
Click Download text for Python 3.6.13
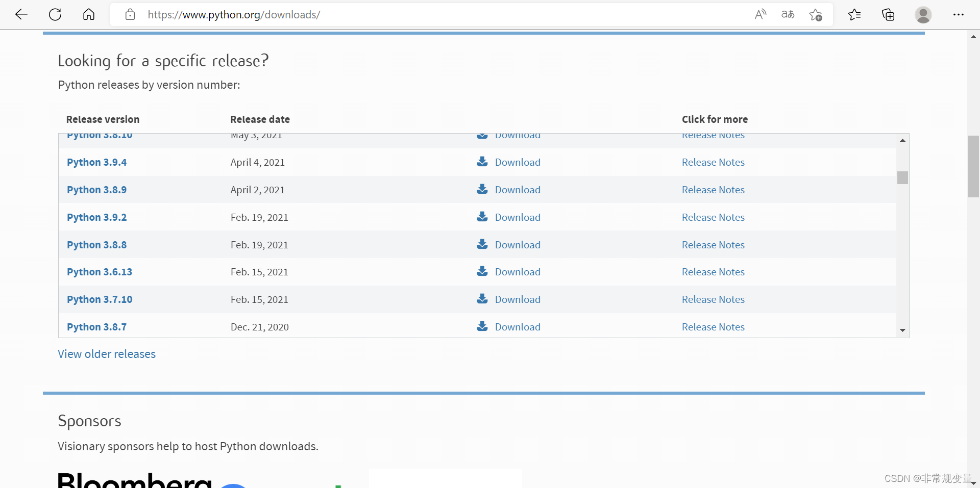coord(518,272)
